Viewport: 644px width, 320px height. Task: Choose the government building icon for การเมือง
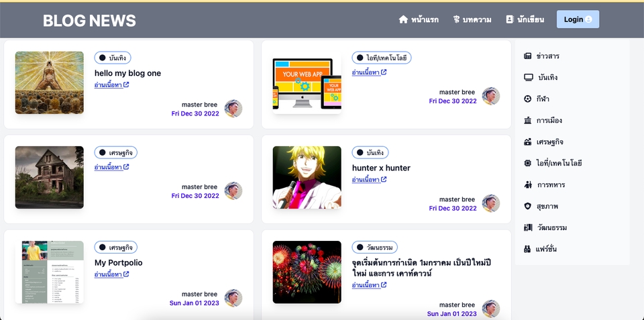528,120
